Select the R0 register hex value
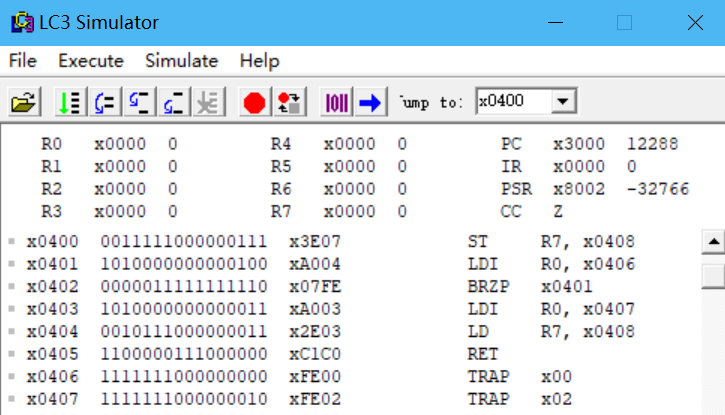 [x=120, y=144]
